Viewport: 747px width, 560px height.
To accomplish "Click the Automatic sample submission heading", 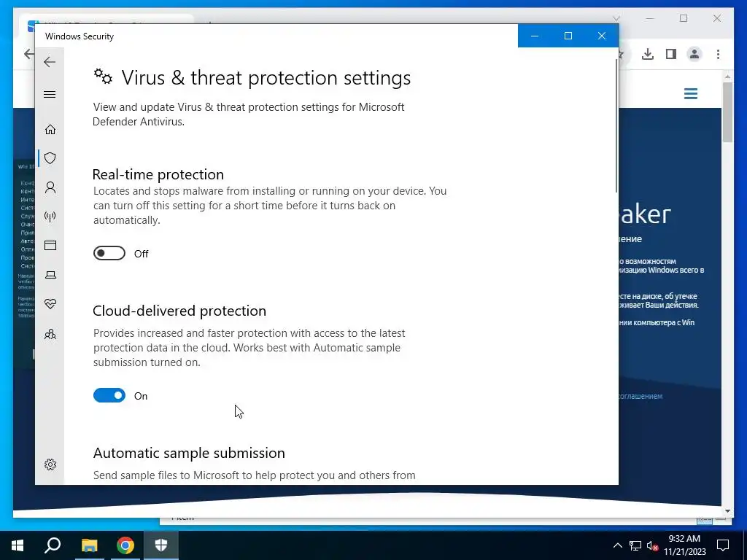I will click(x=189, y=453).
